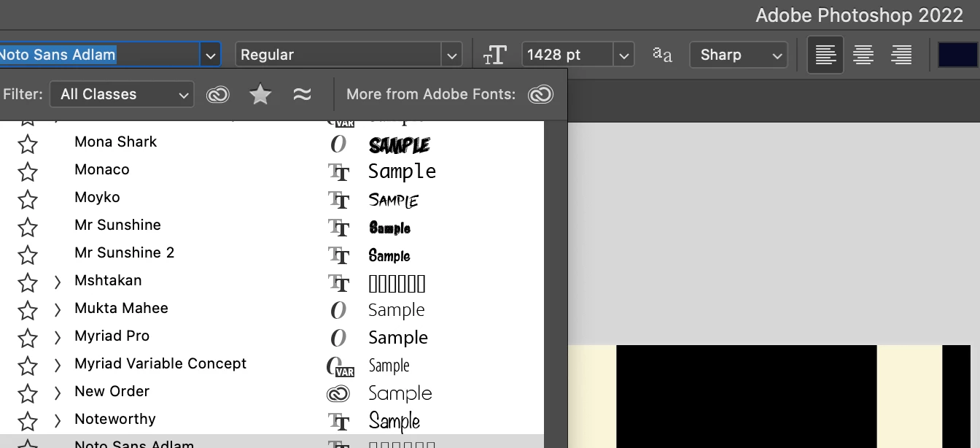The image size is (980, 448).
Task: Open the text color swatch
Action: [x=958, y=55]
